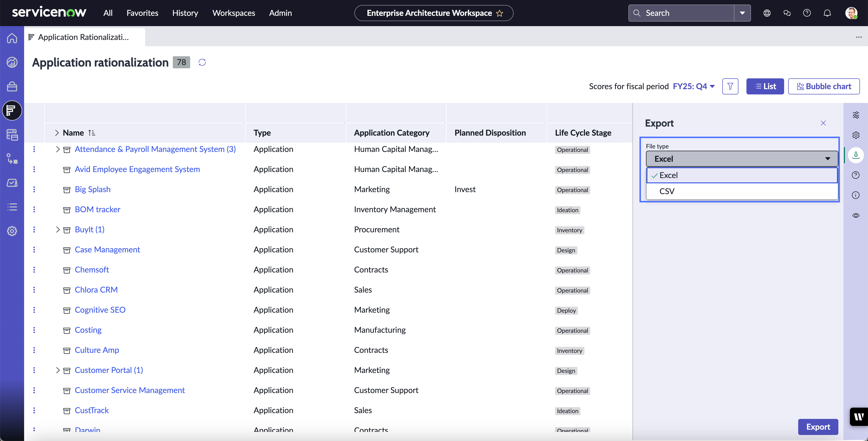Open the Avid Employee Engagement System link
The width and height of the screenshot is (868, 441).
click(x=137, y=169)
